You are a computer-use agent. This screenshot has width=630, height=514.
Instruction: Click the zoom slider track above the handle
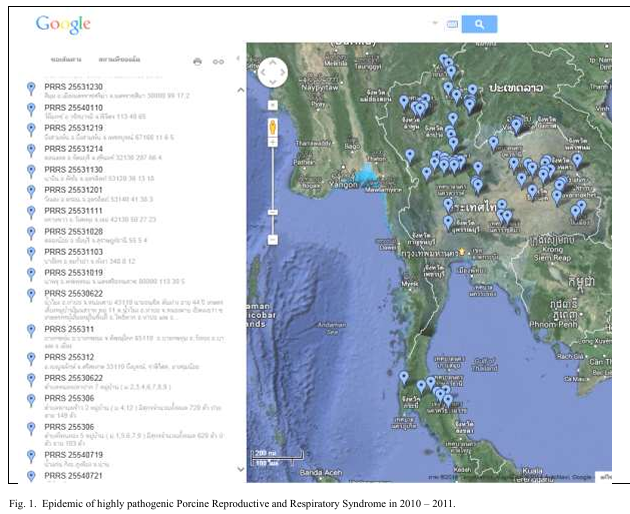(x=273, y=177)
